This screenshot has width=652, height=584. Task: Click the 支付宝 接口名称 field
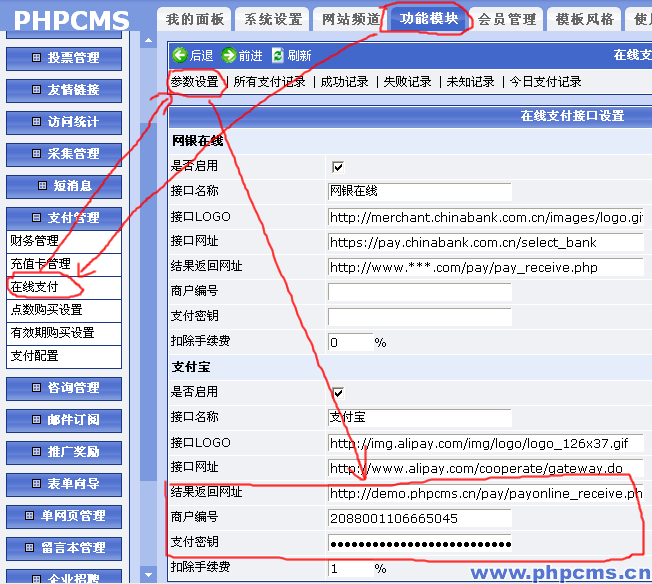[420, 418]
